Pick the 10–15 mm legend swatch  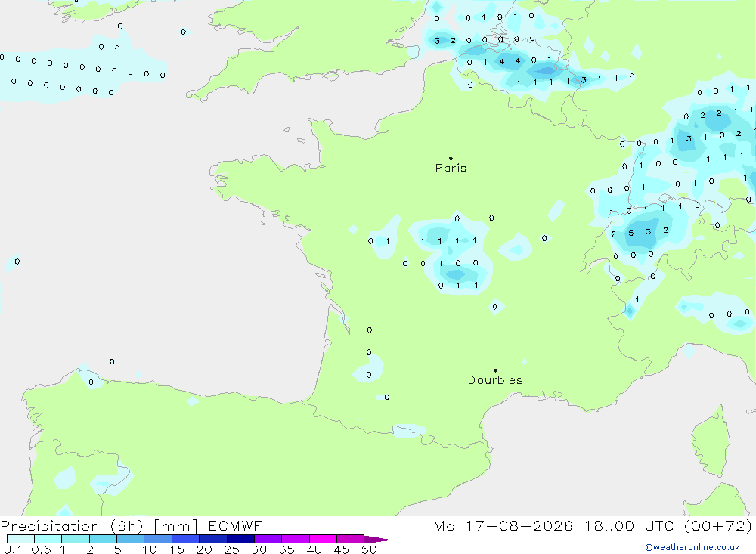pyautogui.click(x=158, y=539)
